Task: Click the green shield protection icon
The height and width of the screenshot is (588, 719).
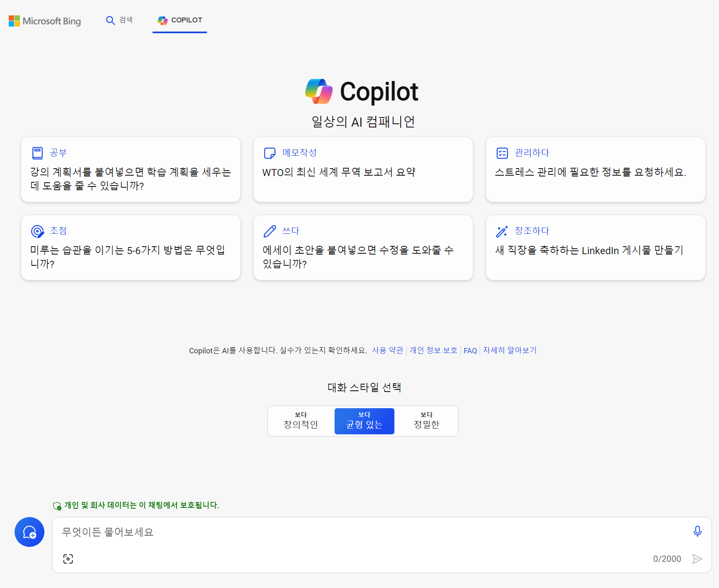Action: (57, 505)
